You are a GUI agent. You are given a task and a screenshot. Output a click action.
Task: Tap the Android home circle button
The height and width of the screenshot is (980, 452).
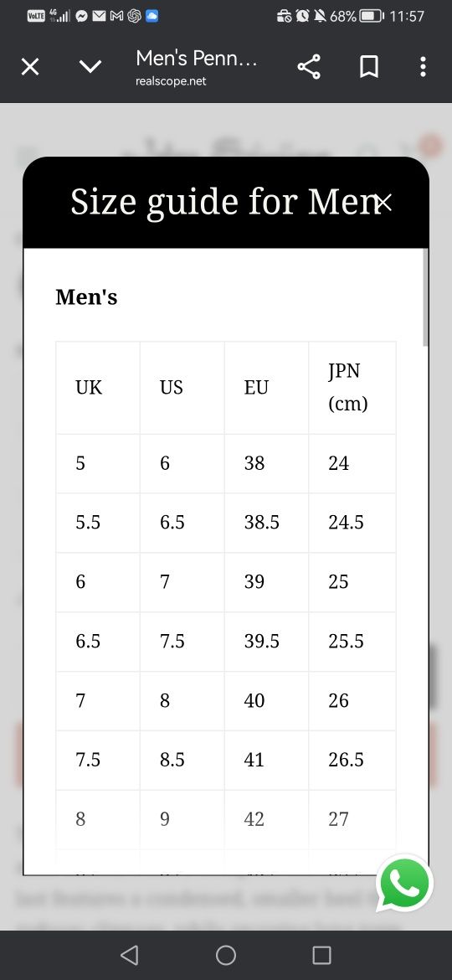[x=226, y=954]
